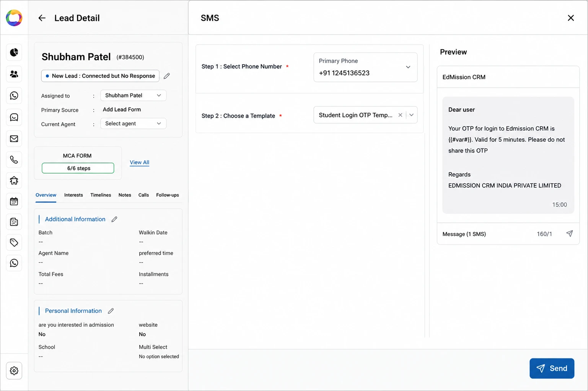Click the Message (1 SMS) field
The height and width of the screenshot is (391, 588).
click(x=464, y=234)
